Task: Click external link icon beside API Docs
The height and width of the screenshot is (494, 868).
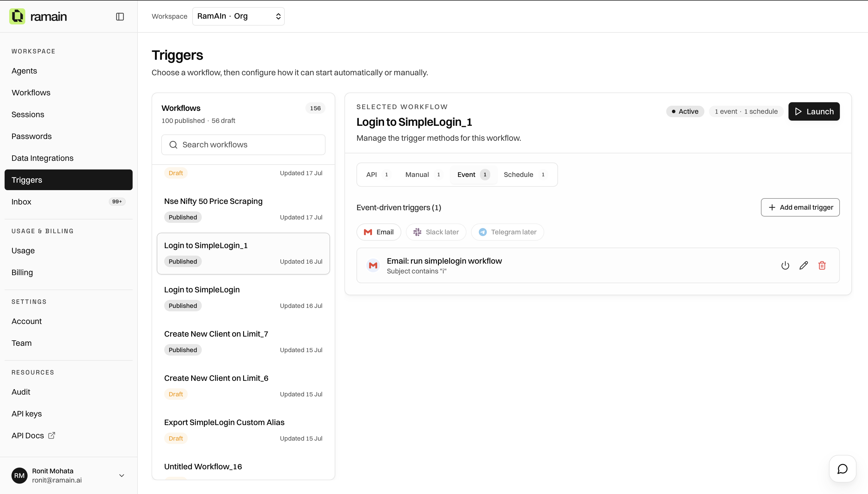Action: tap(52, 435)
